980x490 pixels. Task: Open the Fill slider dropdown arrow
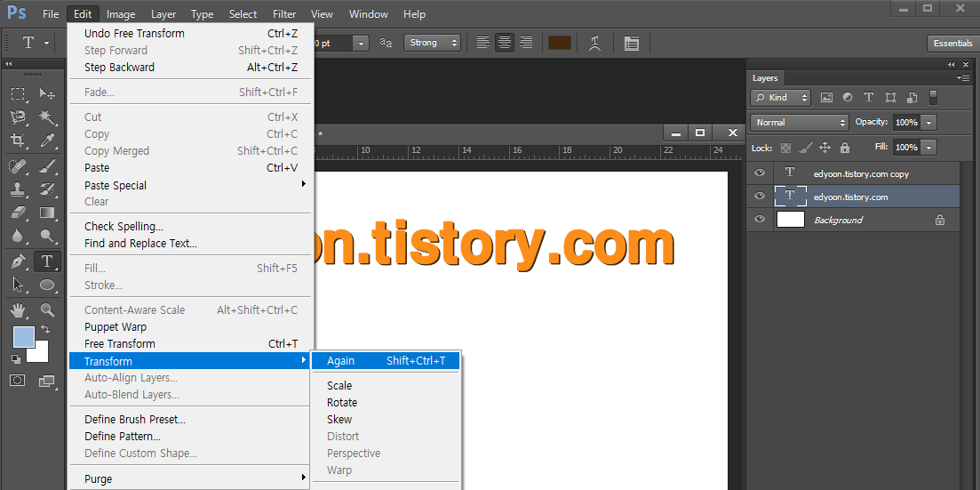point(929,148)
